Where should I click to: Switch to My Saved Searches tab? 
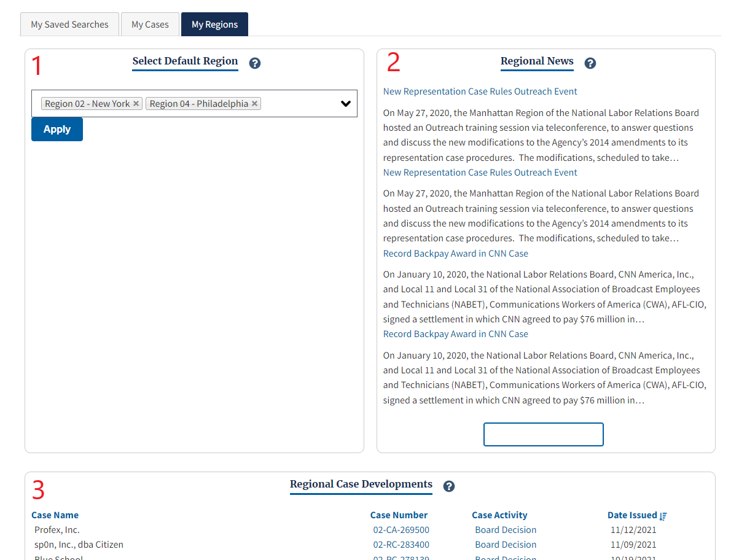(70, 25)
